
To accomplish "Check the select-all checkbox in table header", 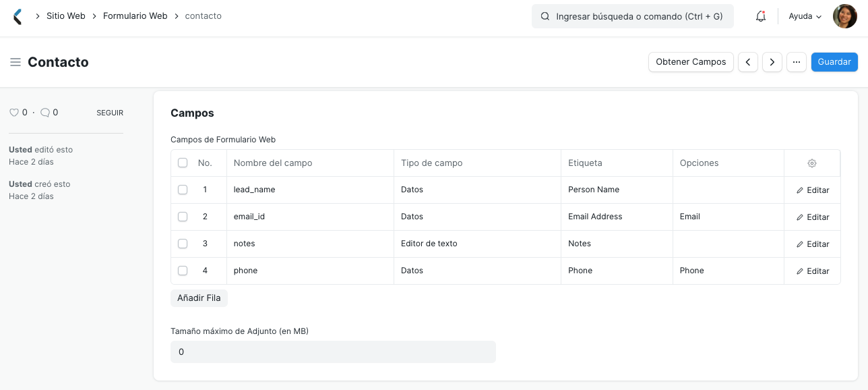I will click(x=183, y=163).
